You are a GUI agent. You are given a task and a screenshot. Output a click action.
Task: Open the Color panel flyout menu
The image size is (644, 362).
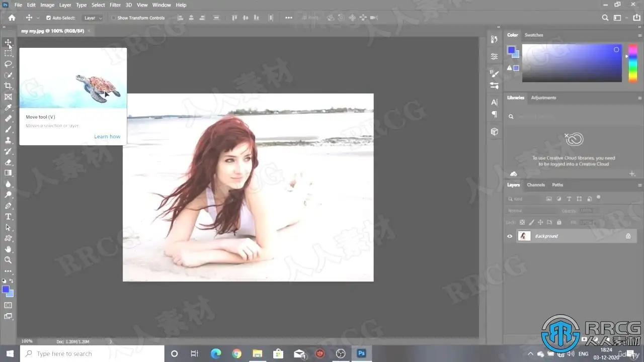click(x=639, y=35)
